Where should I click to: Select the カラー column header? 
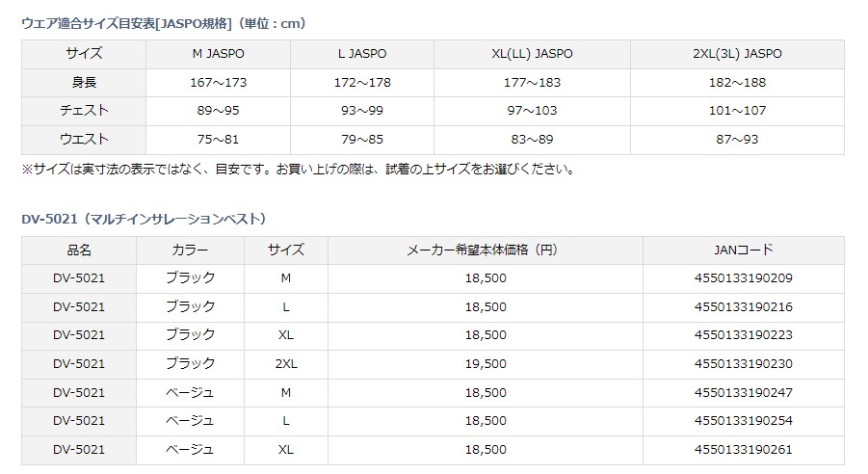pyautogui.click(x=190, y=250)
